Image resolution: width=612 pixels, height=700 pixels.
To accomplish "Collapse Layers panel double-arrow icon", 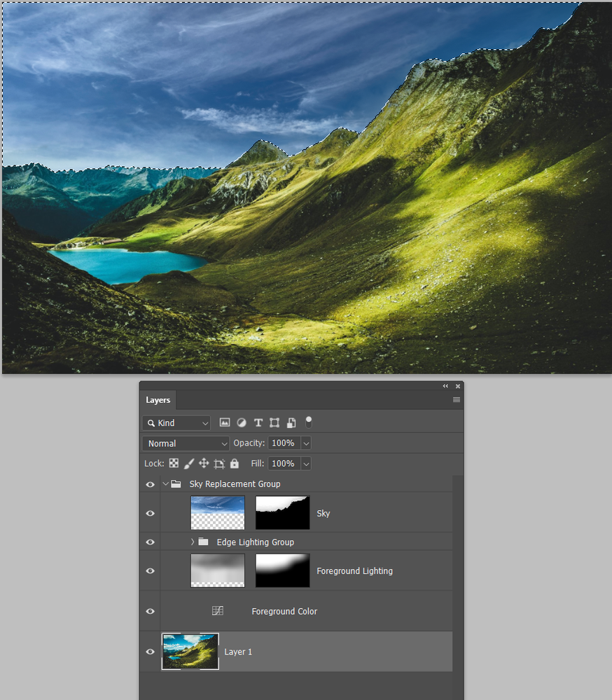I will (445, 386).
